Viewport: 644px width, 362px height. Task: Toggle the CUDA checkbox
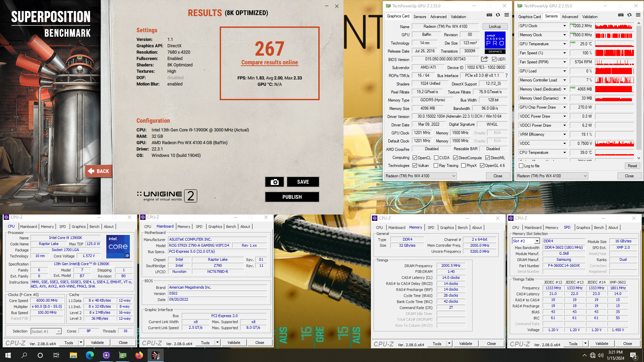tap(436, 158)
